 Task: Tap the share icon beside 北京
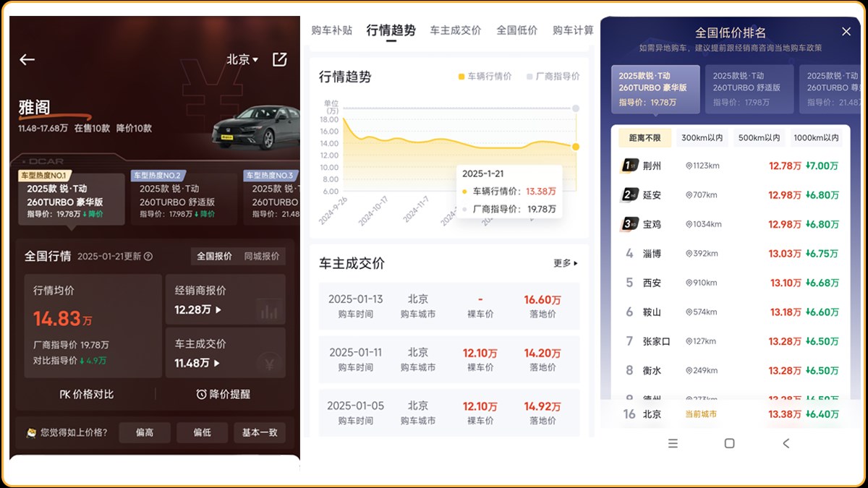coord(280,59)
